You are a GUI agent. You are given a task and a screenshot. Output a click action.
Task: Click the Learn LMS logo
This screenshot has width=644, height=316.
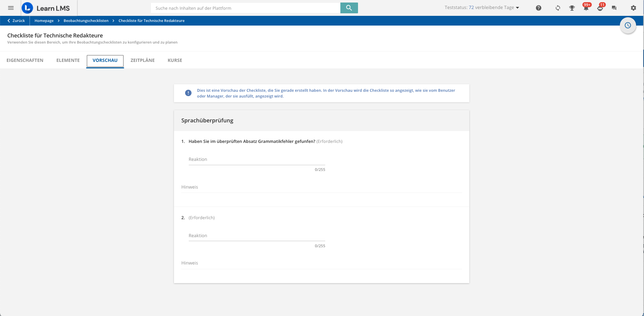click(46, 8)
